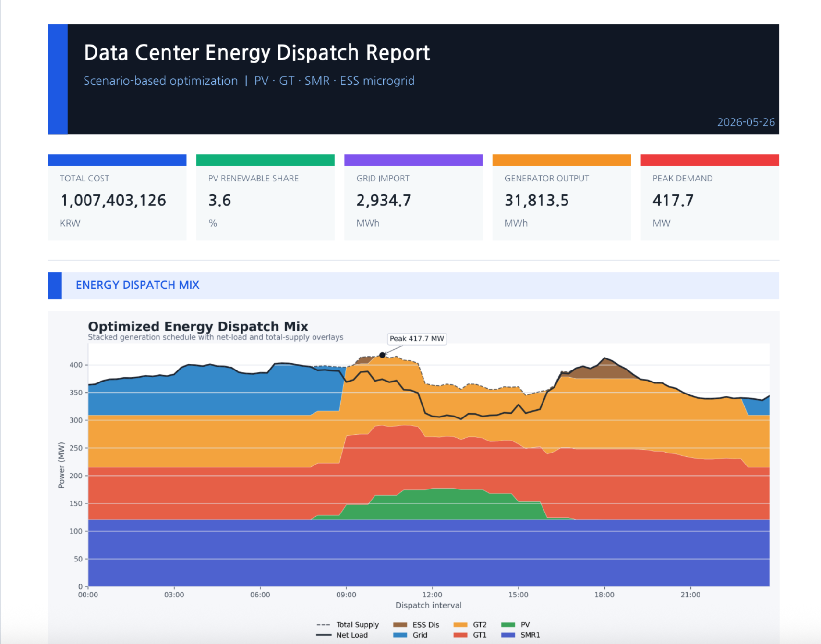Click the black peak marker dot

382,355
